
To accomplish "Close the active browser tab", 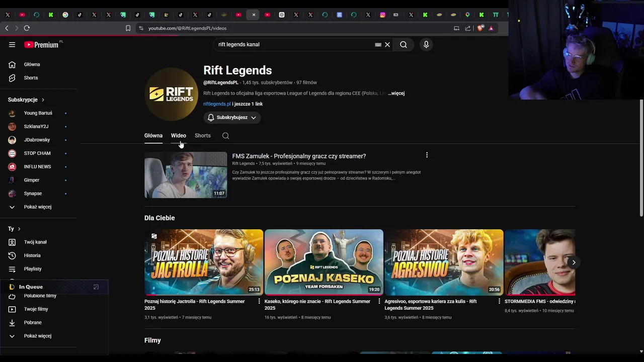I will click(x=254, y=15).
